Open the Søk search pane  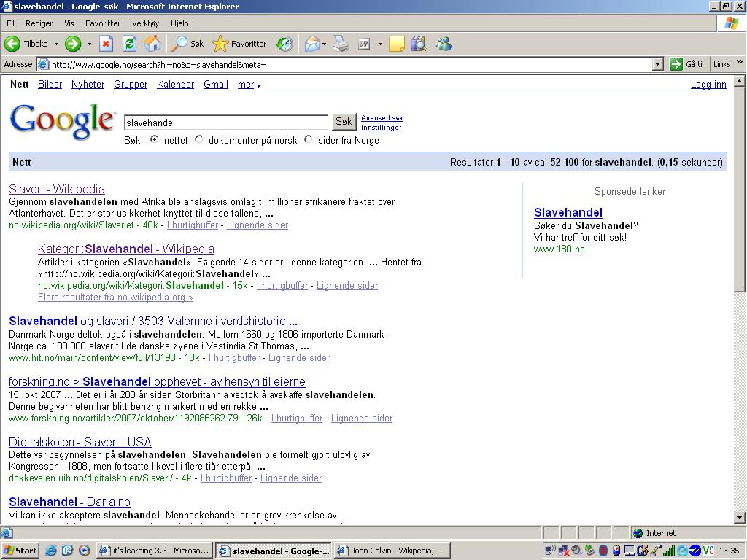click(187, 44)
